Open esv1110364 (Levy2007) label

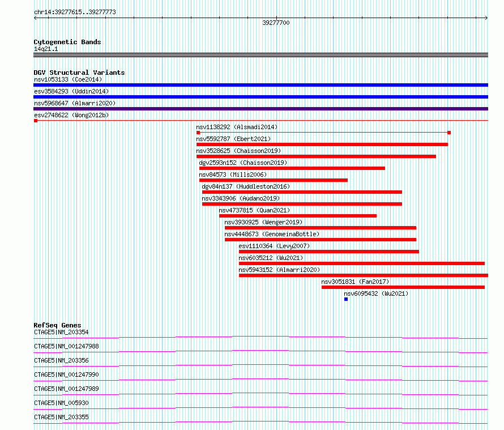(274, 246)
